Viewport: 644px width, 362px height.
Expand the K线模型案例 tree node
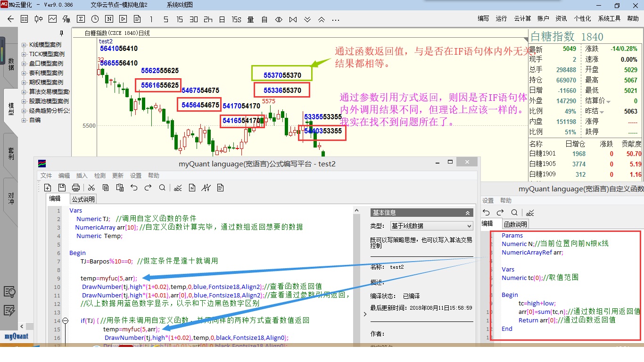[x=24, y=45]
